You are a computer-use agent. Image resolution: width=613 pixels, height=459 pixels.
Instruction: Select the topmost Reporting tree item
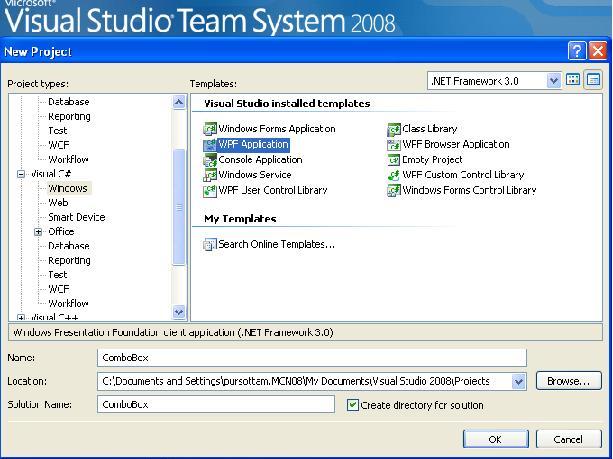[x=69, y=117]
